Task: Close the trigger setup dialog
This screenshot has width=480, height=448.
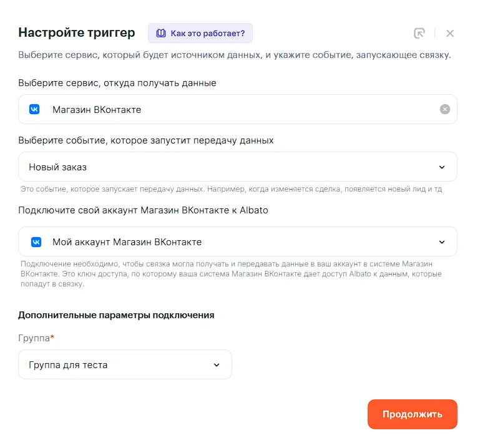Action: point(450,34)
